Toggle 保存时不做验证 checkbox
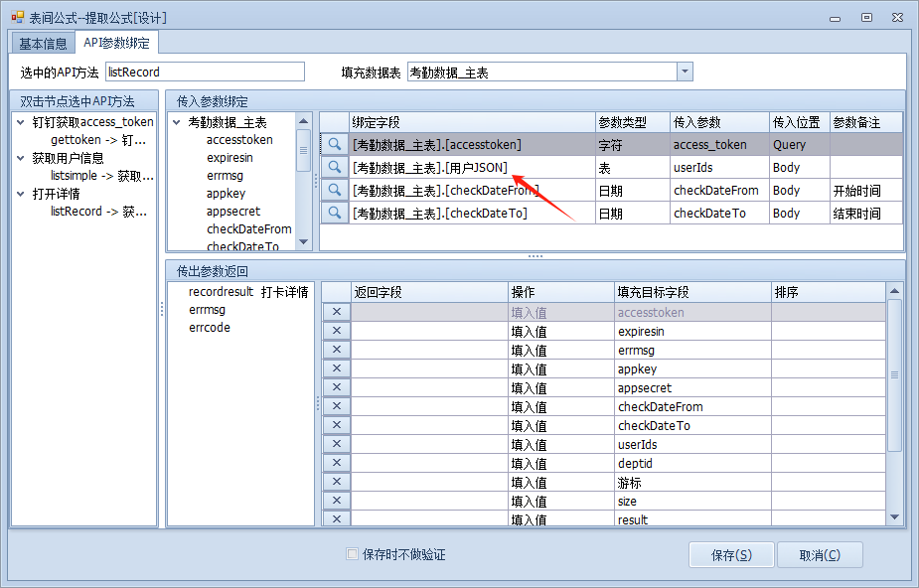 (x=352, y=554)
